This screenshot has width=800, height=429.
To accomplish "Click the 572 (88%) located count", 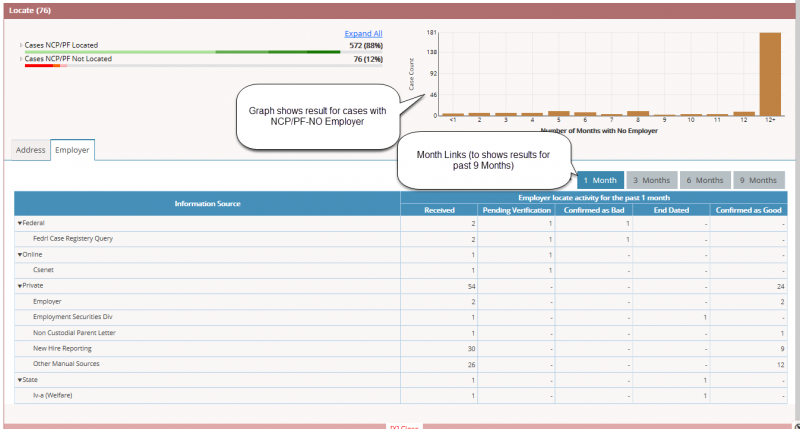I will [x=366, y=45].
